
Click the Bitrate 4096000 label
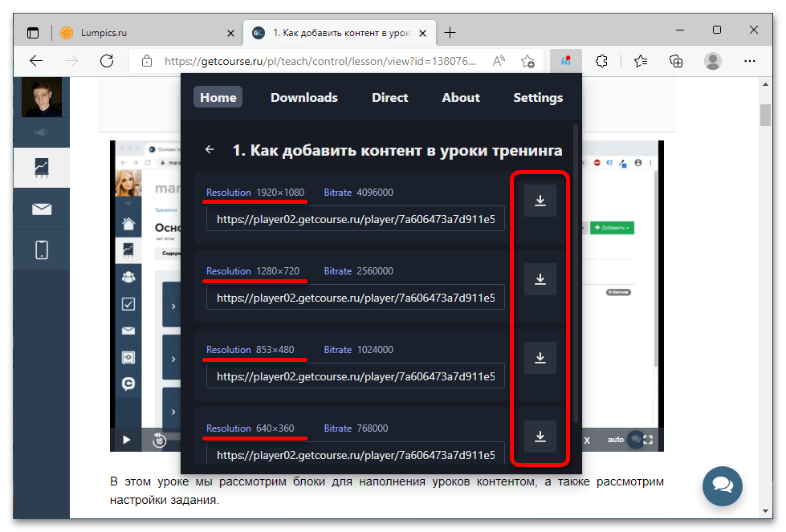[x=358, y=193]
